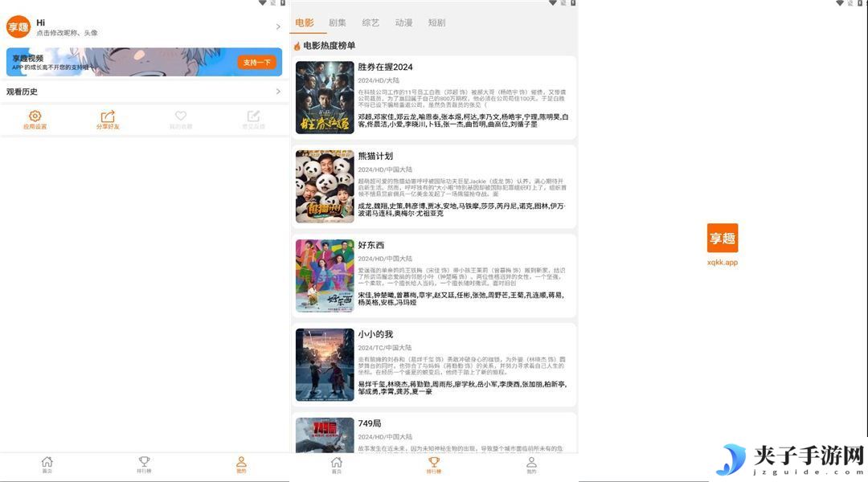Open the 好东西 colorful poster
This screenshot has height=482, width=868.
pos(325,276)
